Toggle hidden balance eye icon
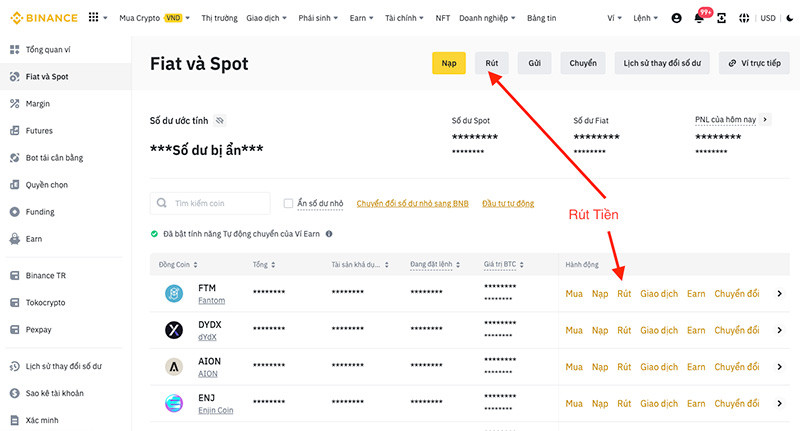Screen dimensions: 800x431 click(220, 120)
